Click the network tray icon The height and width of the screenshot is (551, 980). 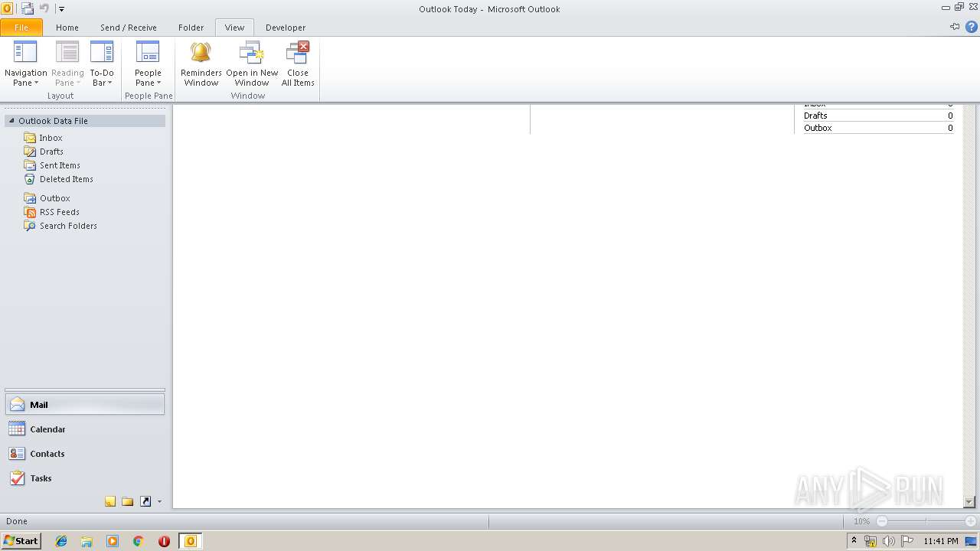tap(871, 541)
